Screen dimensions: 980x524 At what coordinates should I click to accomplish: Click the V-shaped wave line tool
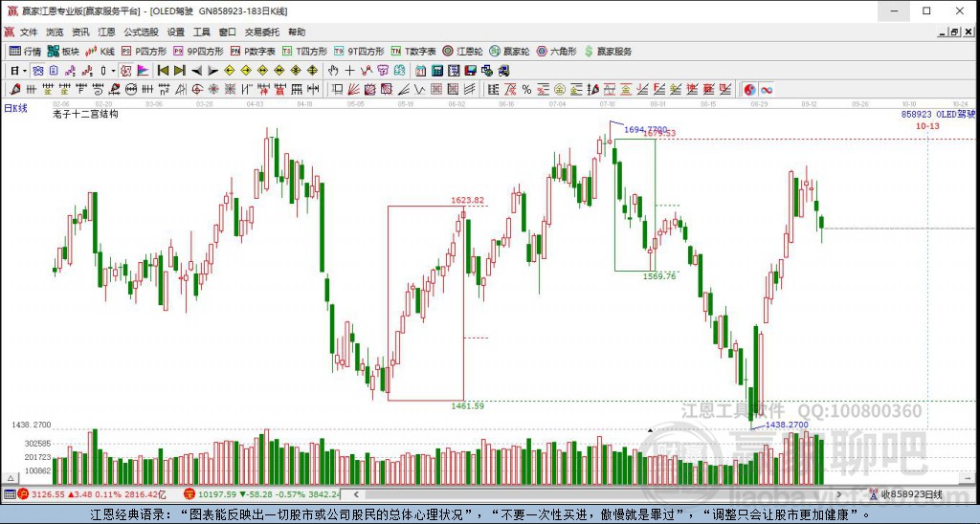tap(419, 89)
